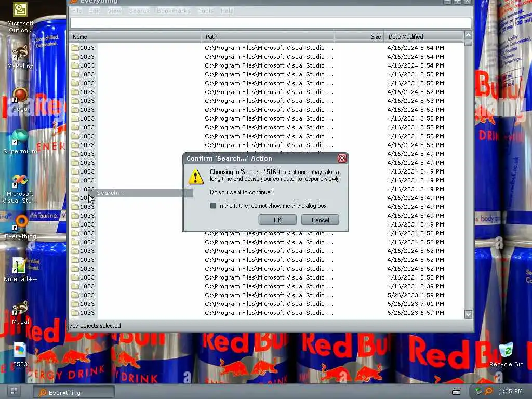Click OK to continue the search
The width and height of the screenshot is (532, 399).
coord(277,220)
